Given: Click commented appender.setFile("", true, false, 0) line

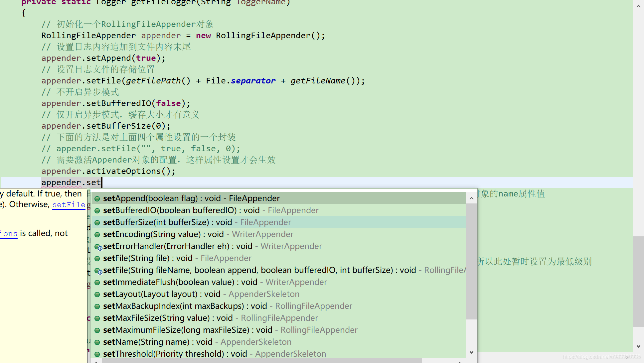Looking at the screenshot, I should pyautogui.click(x=141, y=149).
